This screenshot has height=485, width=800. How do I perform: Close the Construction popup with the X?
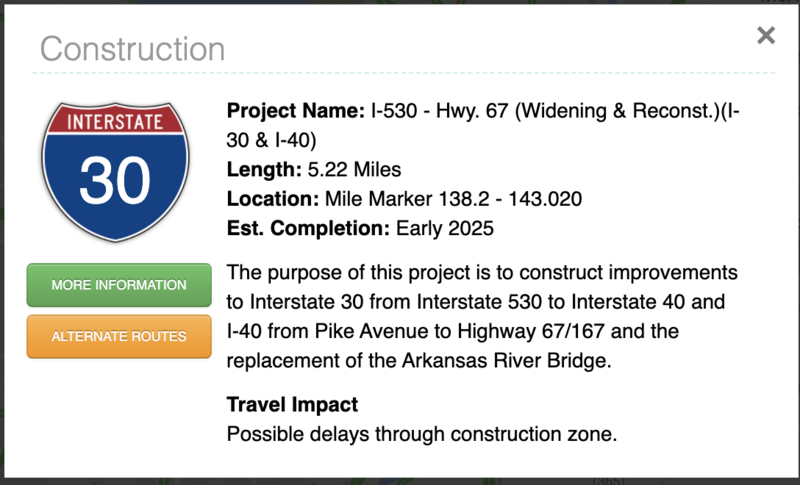tap(766, 36)
